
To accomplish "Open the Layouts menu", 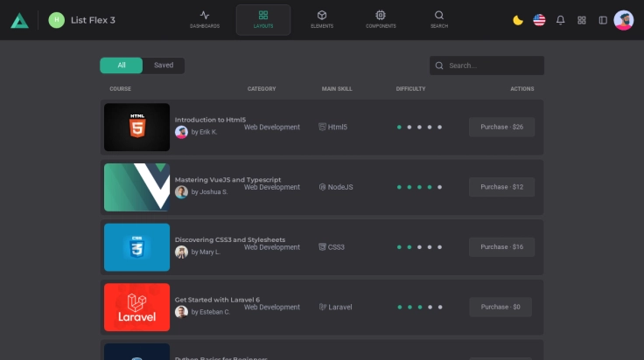I will pyautogui.click(x=263, y=19).
